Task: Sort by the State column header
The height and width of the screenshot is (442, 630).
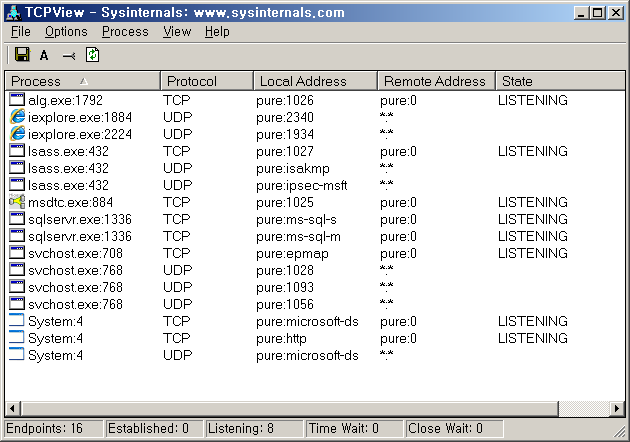Action: point(560,81)
